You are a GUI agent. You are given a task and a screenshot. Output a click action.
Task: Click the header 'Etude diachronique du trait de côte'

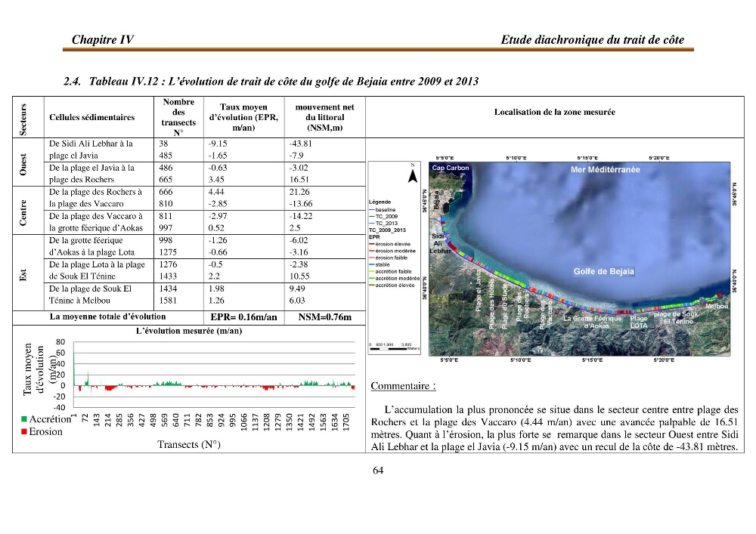pos(592,39)
